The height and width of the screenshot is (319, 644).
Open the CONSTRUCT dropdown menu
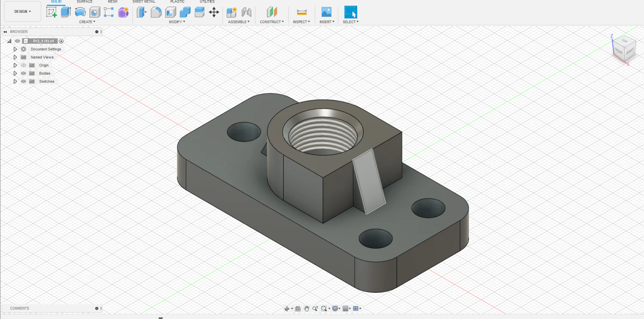[272, 22]
